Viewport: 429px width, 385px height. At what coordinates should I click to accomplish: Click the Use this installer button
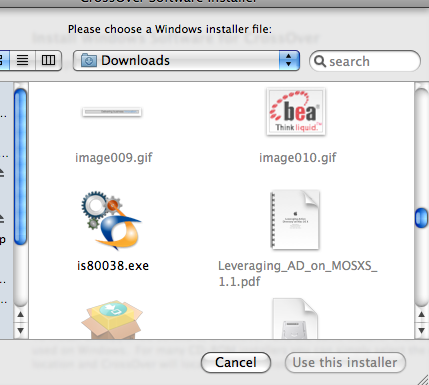pyautogui.click(x=345, y=362)
